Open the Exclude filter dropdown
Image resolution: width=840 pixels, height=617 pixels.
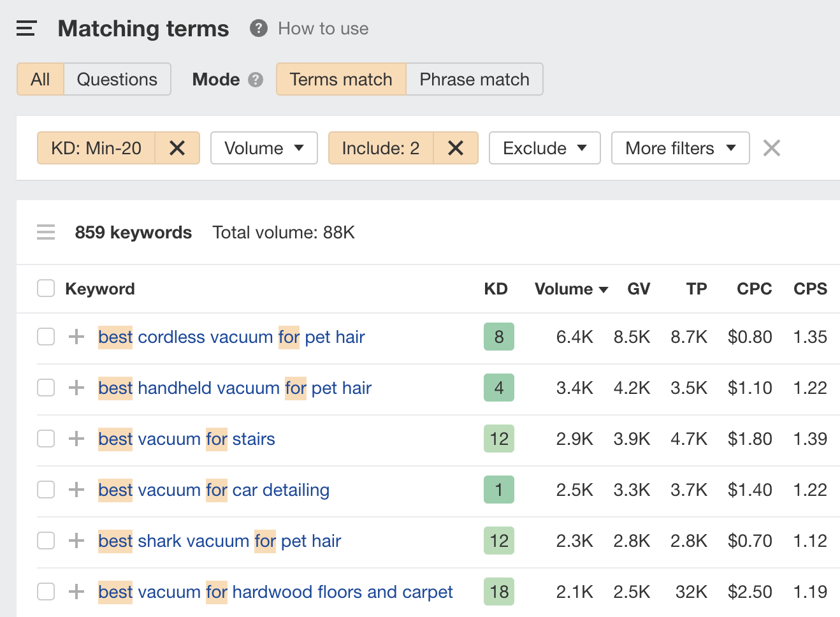tap(544, 148)
